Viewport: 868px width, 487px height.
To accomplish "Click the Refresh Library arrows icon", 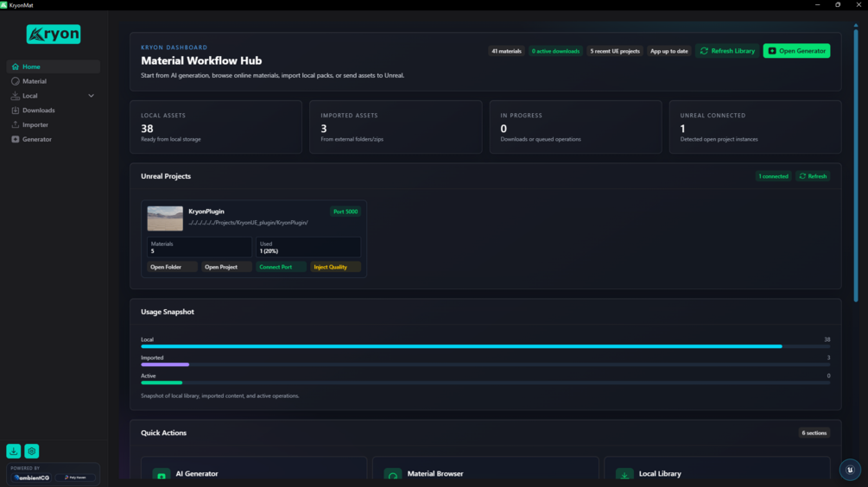I will (x=704, y=51).
